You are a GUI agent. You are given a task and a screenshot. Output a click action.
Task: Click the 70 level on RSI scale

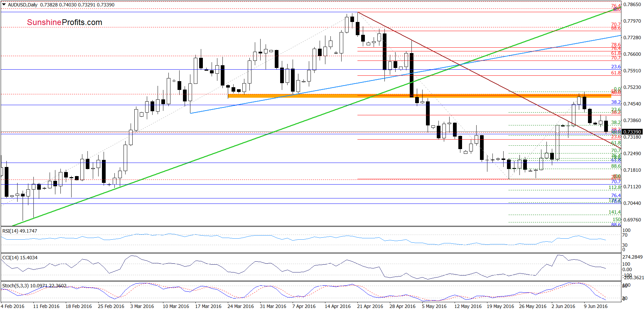tap(625, 235)
